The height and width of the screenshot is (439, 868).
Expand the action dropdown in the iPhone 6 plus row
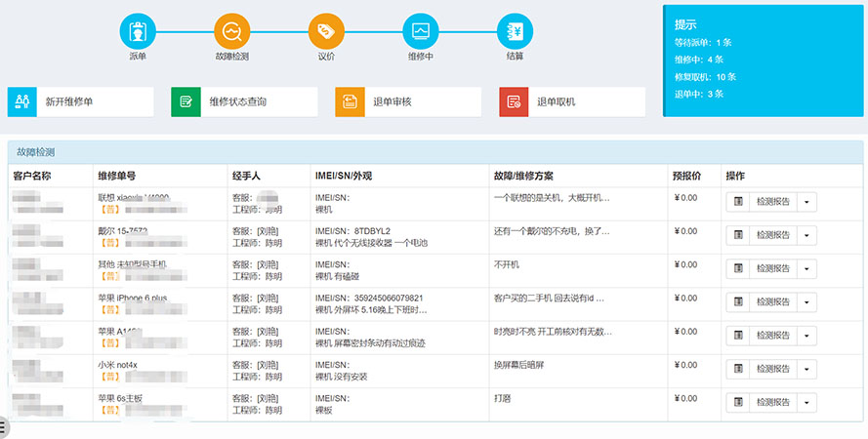806,301
